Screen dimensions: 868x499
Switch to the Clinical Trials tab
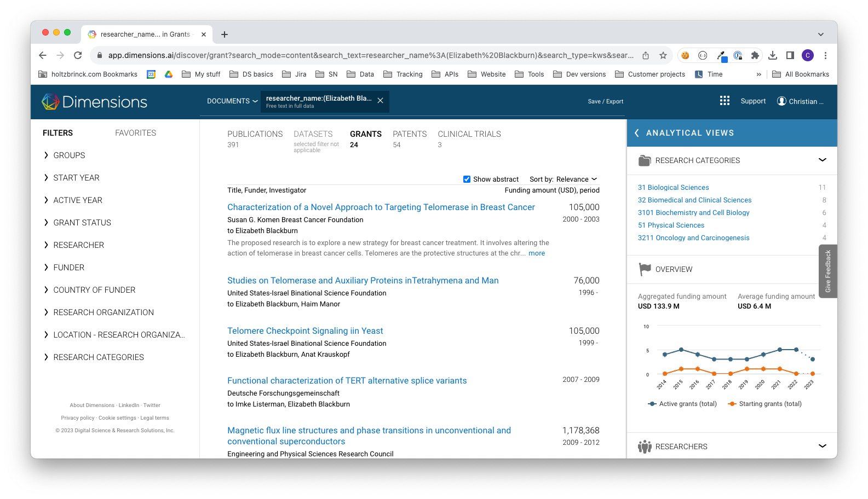pyautogui.click(x=469, y=139)
